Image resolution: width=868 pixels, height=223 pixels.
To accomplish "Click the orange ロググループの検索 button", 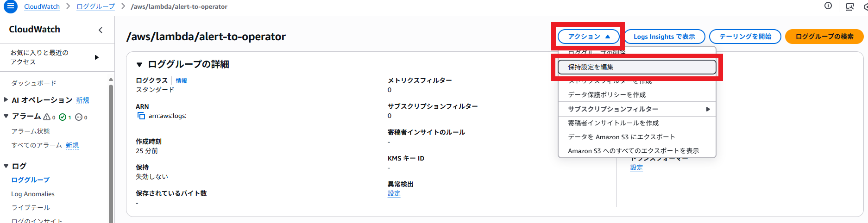I will (824, 37).
